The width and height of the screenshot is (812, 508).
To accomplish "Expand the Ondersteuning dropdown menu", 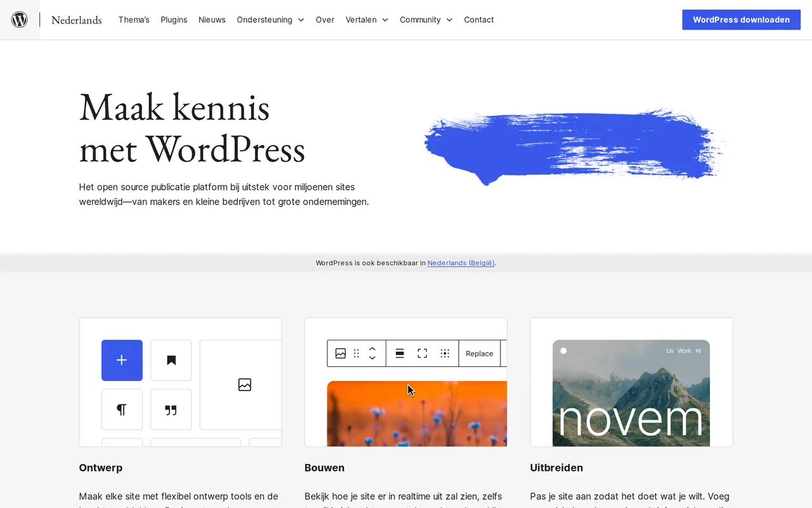I will coord(270,20).
